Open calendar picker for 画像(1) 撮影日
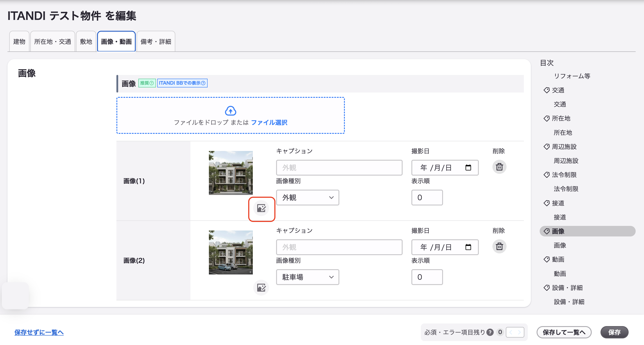Viewport: 644px width, 345px height. click(468, 168)
